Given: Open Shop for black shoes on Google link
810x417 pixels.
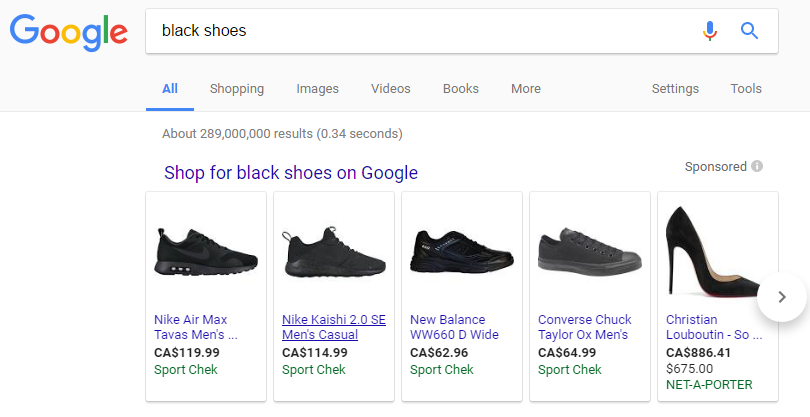Looking at the screenshot, I should pyautogui.click(x=291, y=173).
